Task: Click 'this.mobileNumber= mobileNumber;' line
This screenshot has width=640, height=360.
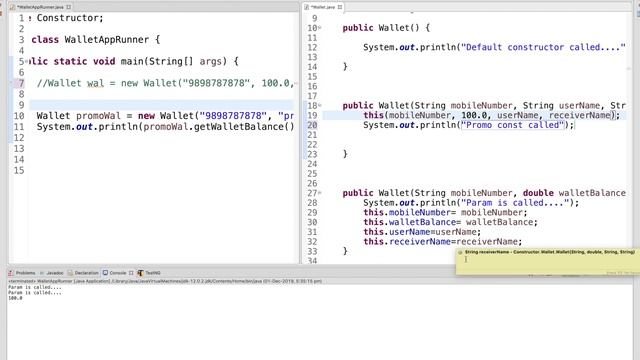Action: point(445,213)
